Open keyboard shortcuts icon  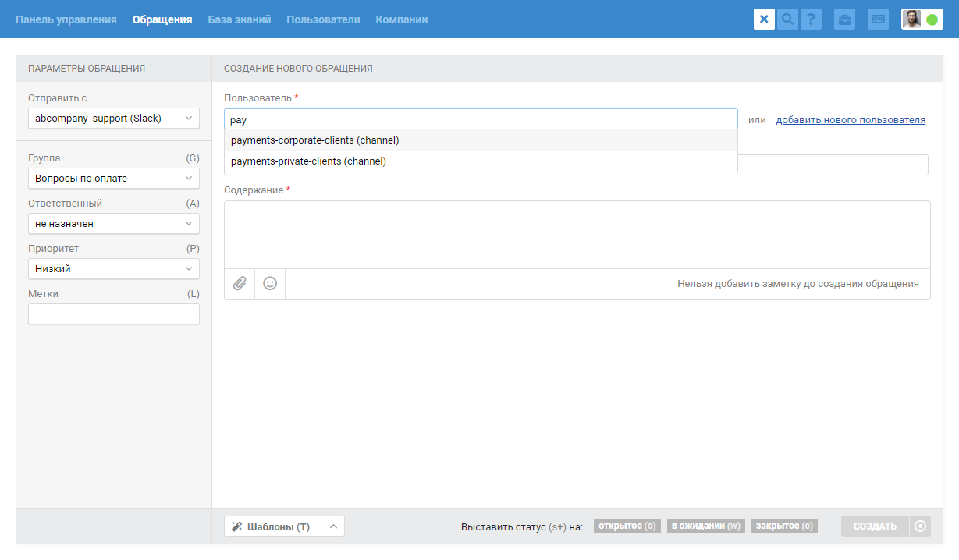tap(878, 19)
